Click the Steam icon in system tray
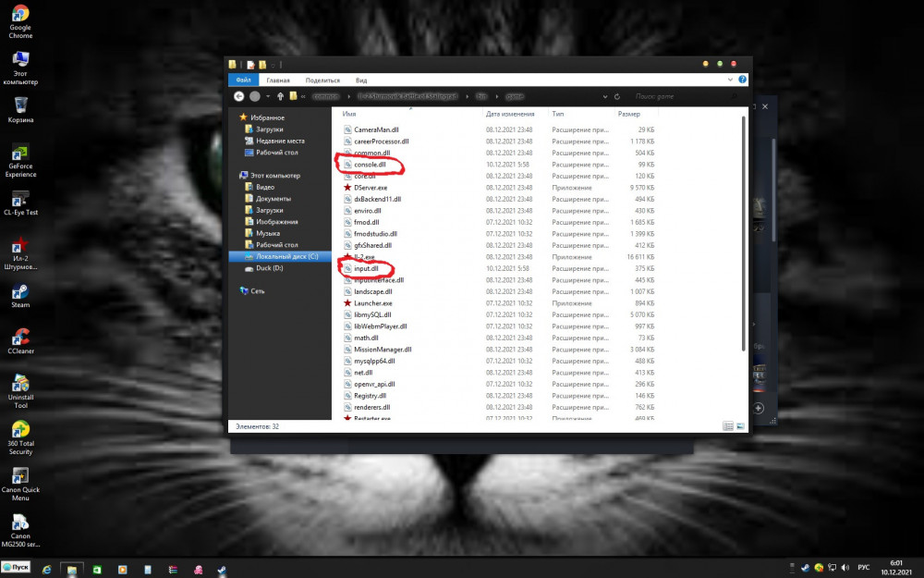Screen dimensions: 924x578 coord(805,568)
